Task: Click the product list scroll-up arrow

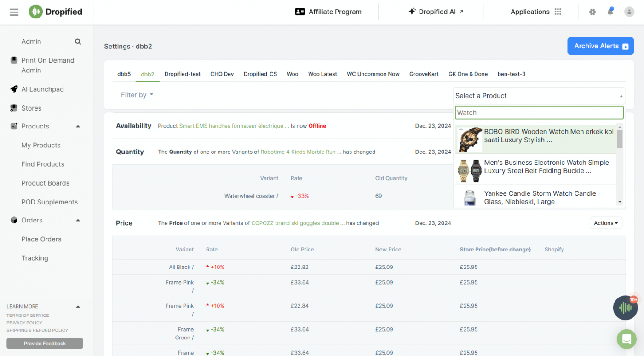Action: click(x=620, y=127)
